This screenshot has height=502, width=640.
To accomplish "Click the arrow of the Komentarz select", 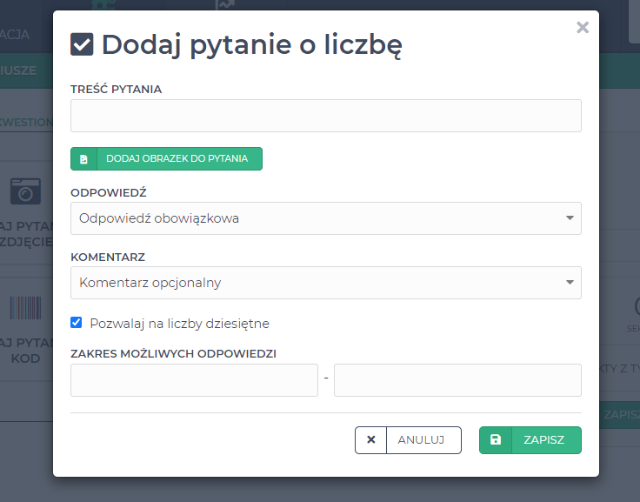I will point(569,282).
